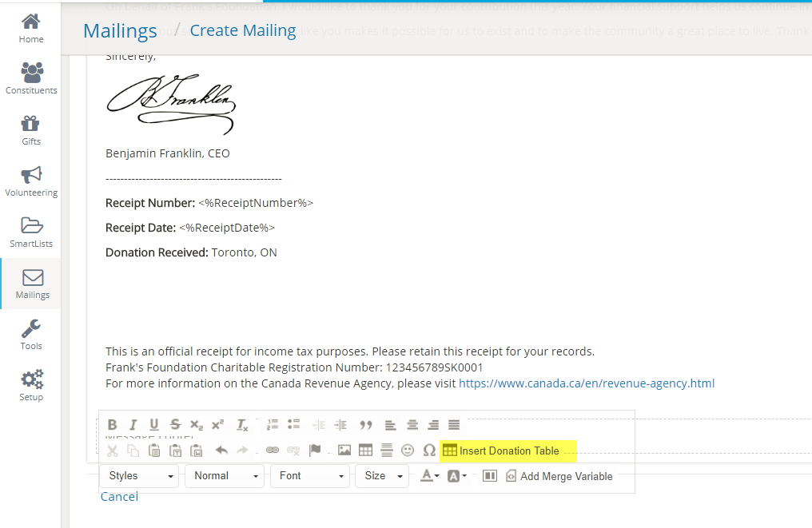
Task: Insert special character with omega icon
Action: [x=429, y=451]
